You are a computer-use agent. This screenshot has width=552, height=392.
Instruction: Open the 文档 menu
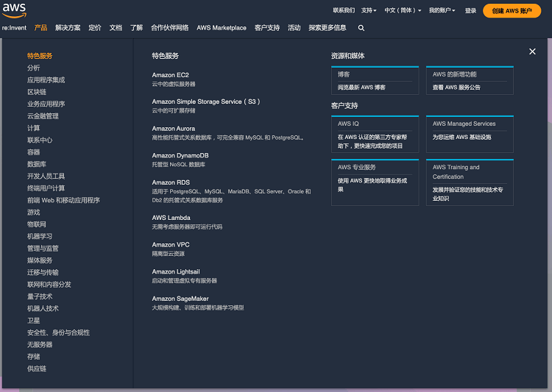(116, 28)
